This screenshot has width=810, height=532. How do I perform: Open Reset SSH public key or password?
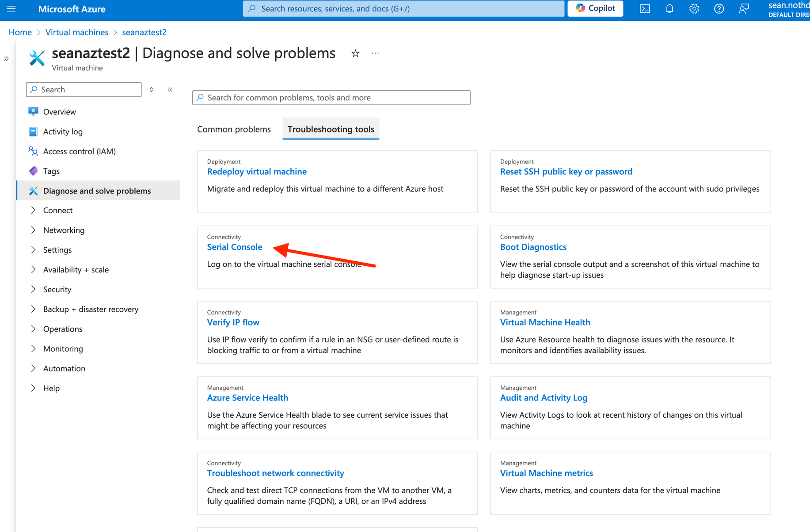pyautogui.click(x=566, y=171)
